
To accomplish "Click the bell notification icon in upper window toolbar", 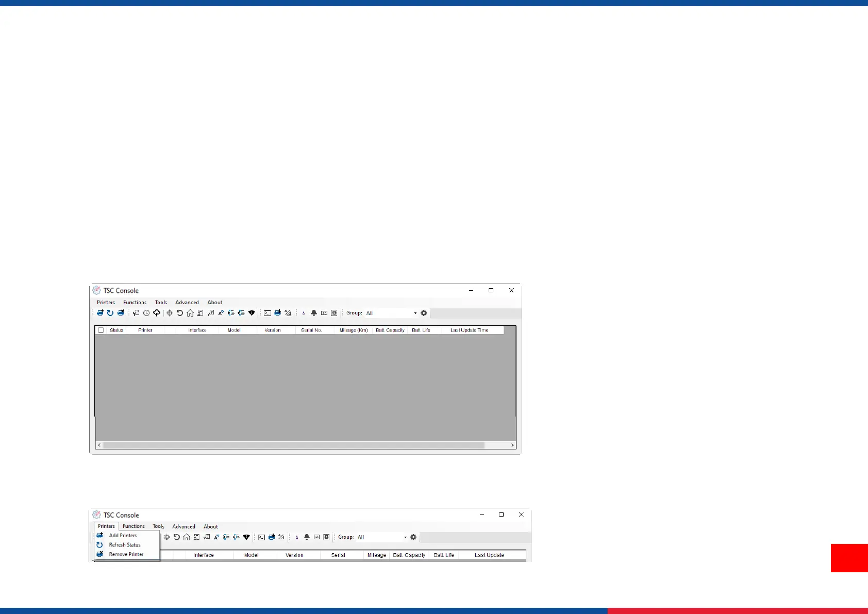I will click(x=314, y=313).
